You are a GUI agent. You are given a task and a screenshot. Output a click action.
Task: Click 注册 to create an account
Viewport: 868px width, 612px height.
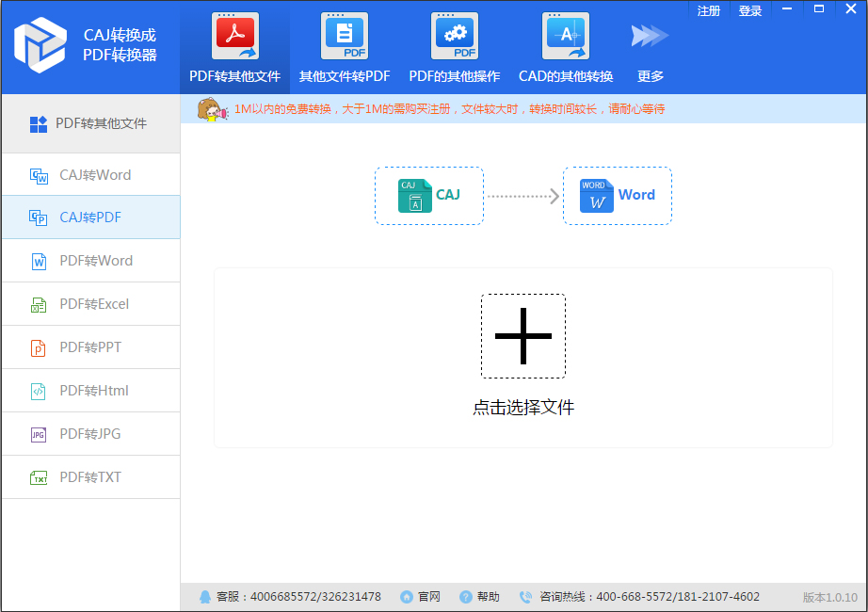(x=709, y=9)
